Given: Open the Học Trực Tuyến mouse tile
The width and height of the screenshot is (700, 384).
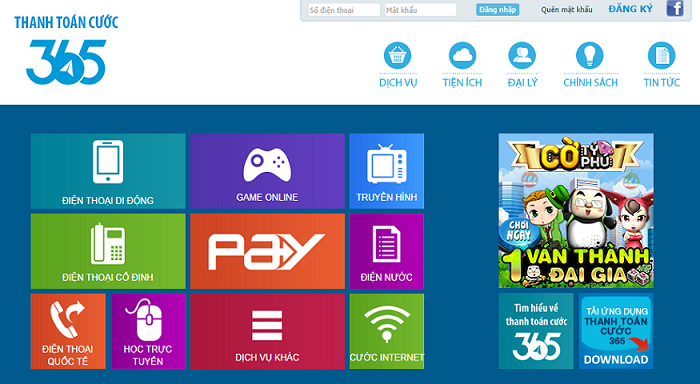Looking at the screenshot, I should coord(148,331).
